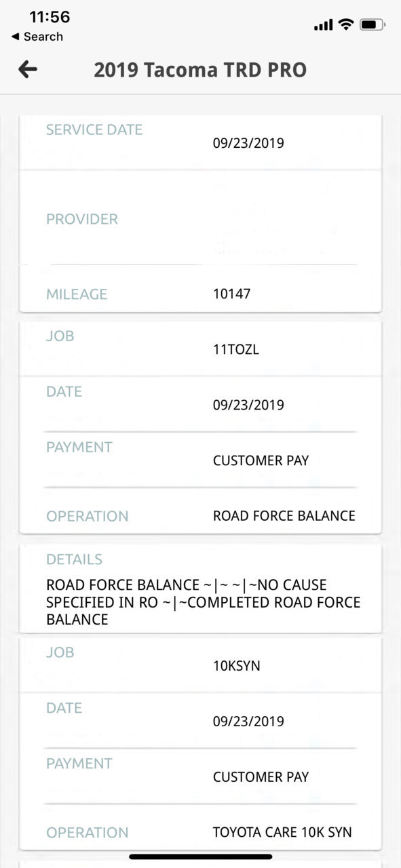Tap second CUSTOMER PAY payment value
The height and width of the screenshot is (868, 401).
261,777
